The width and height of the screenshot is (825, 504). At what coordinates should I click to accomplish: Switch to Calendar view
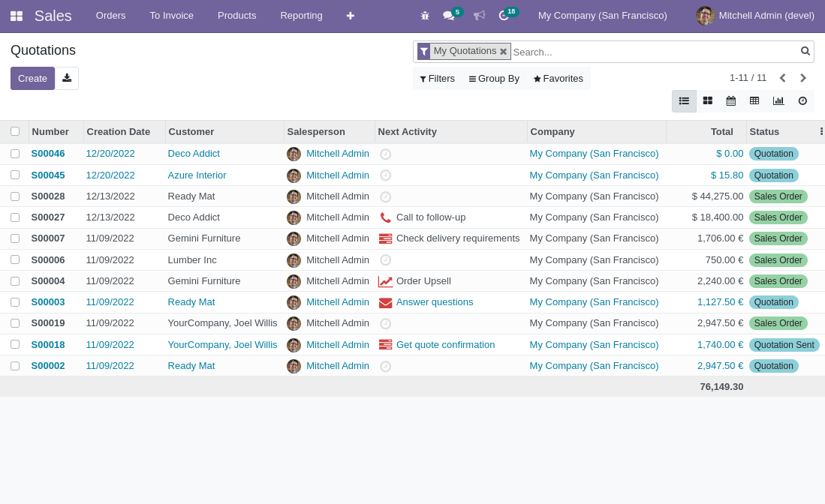[x=730, y=100]
